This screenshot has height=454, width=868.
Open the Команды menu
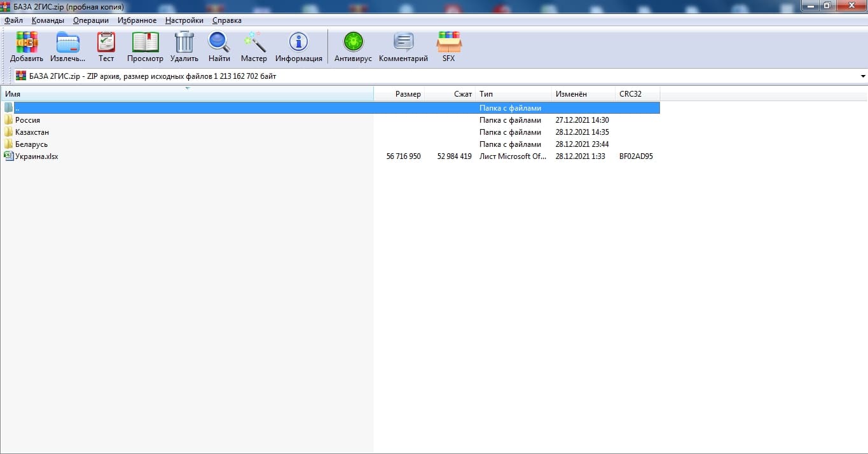[x=48, y=20]
